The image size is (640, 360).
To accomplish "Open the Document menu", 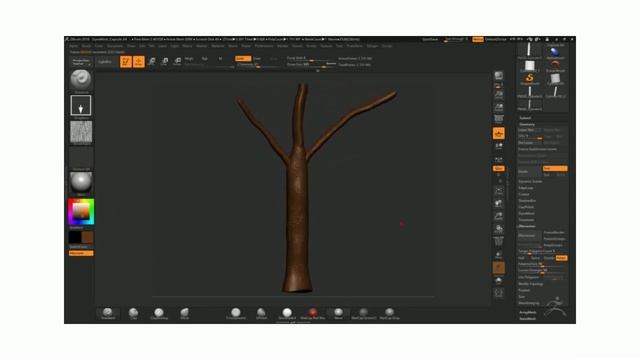I will tap(115, 46).
